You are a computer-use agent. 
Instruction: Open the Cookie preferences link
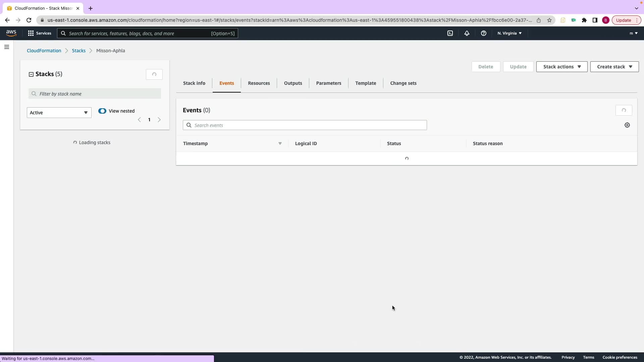pos(620,357)
